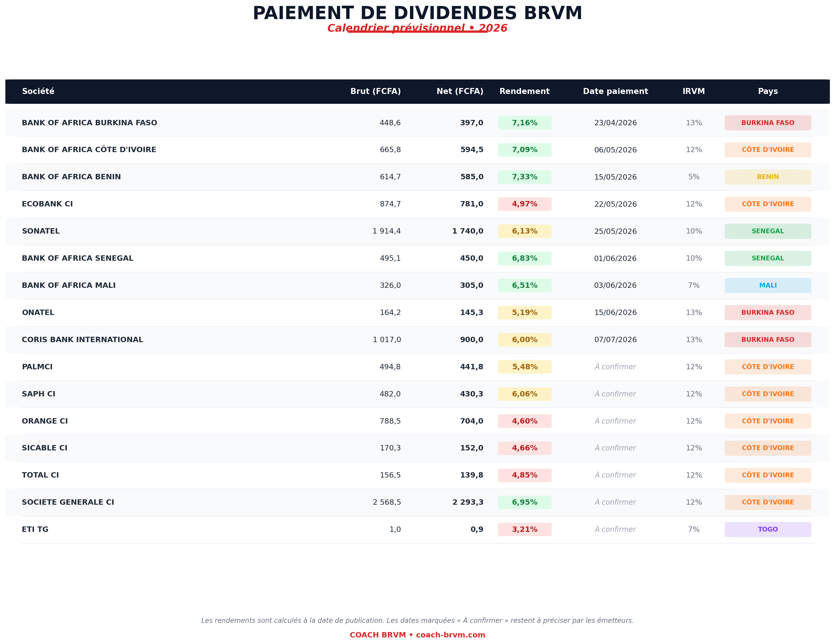Select the ONATEL company name

(38, 312)
